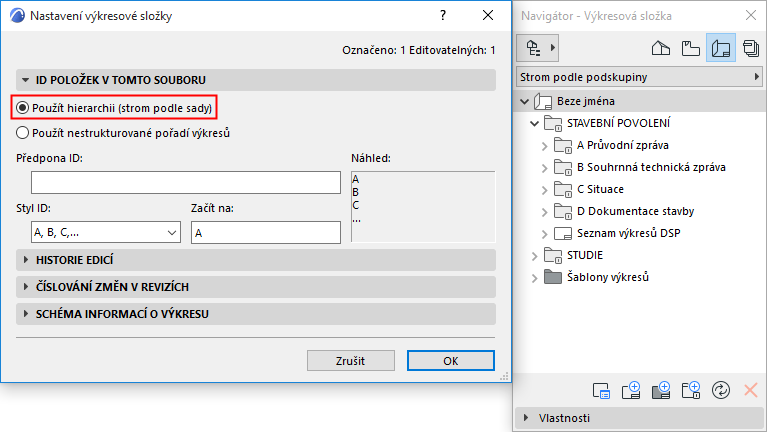Image resolution: width=767 pixels, height=432 pixels.
Task: Open the Publisher Sets icon in Navigator
Action: pyautogui.click(x=749, y=47)
